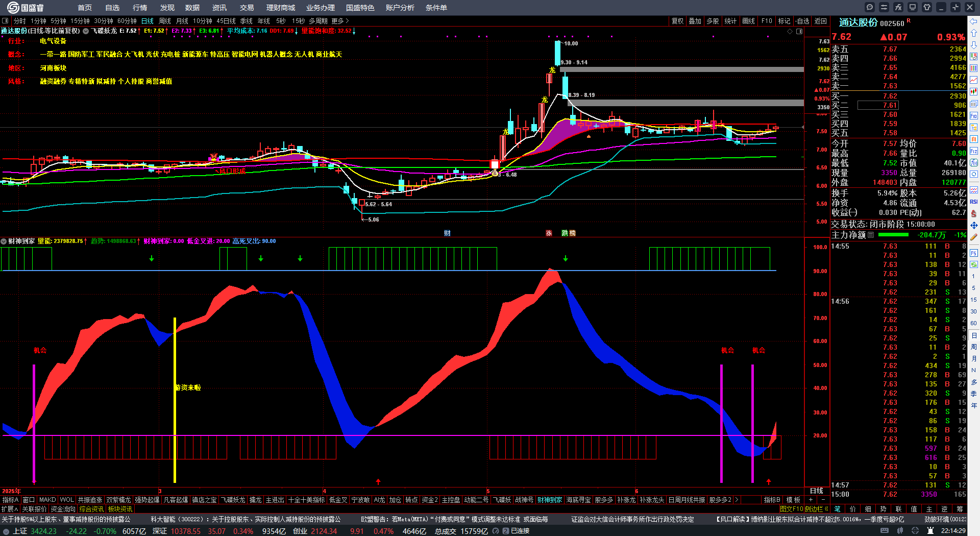Image resolution: width=980 pixels, height=536 pixels.
Task: Open the intraday line chart sidebar icon
Action: 974,80
